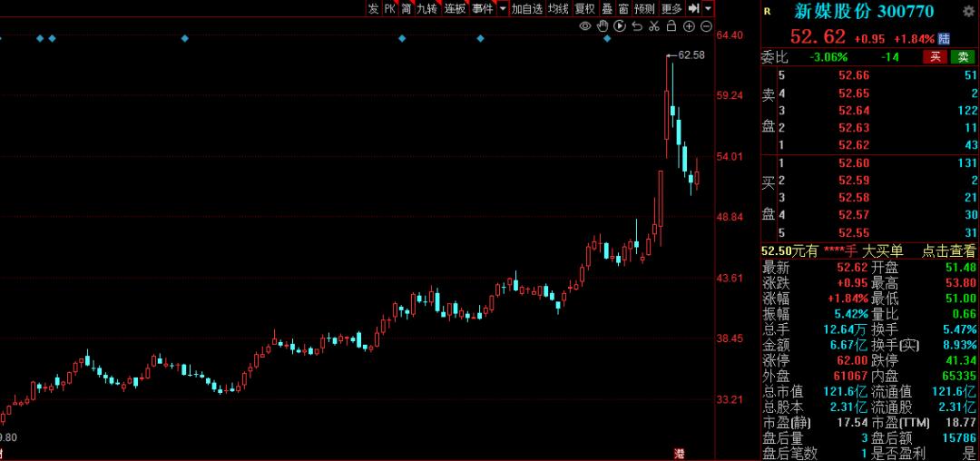Click 叠 overlay button
980x461 pixels.
(x=607, y=8)
